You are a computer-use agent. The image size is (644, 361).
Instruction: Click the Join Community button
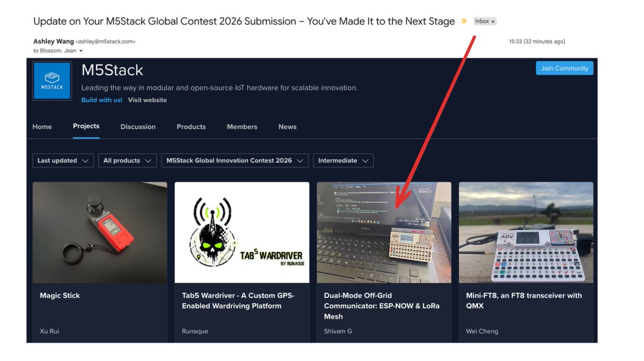pyautogui.click(x=565, y=68)
